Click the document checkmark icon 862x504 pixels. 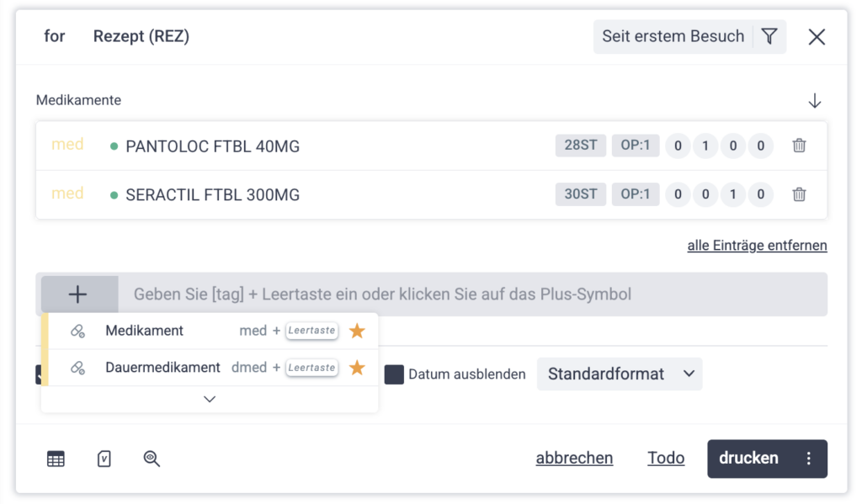coord(104,459)
